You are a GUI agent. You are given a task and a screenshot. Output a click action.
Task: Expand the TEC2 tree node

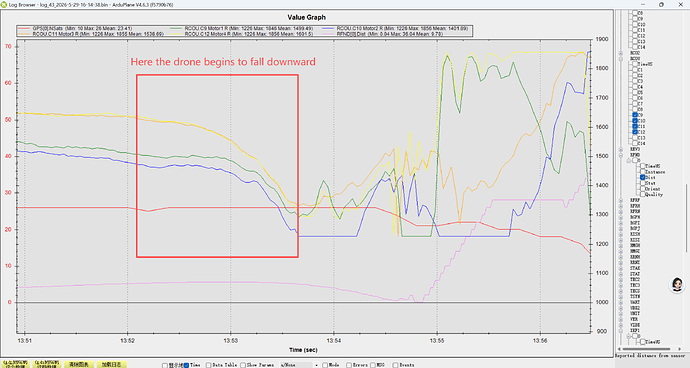pyautogui.click(x=621, y=280)
